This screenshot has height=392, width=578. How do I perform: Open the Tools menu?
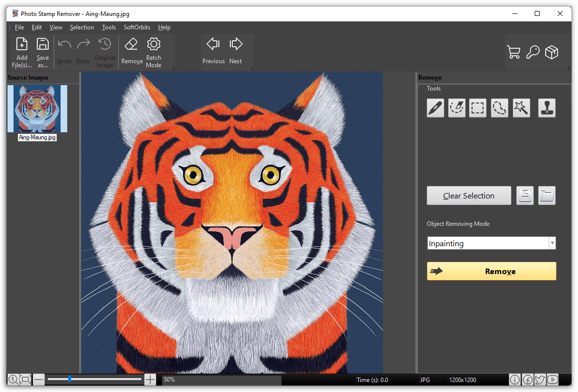pyautogui.click(x=109, y=27)
